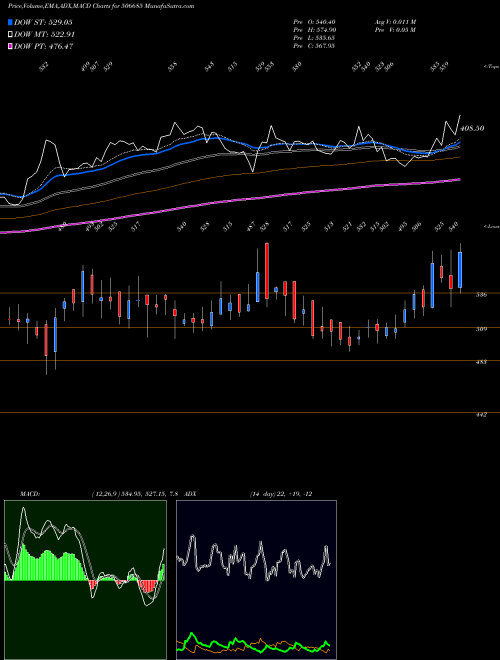
Task: Click the white DOW MT legend swatch
Action: tap(11, 35)
